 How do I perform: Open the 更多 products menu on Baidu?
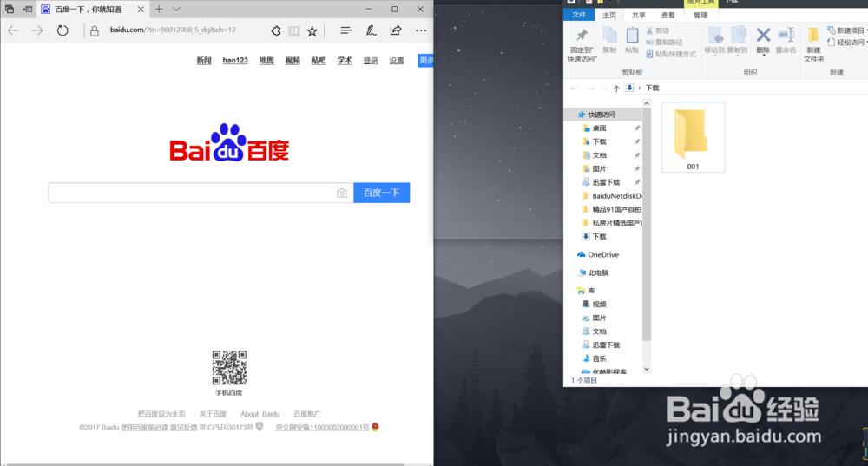click(425, 61)
